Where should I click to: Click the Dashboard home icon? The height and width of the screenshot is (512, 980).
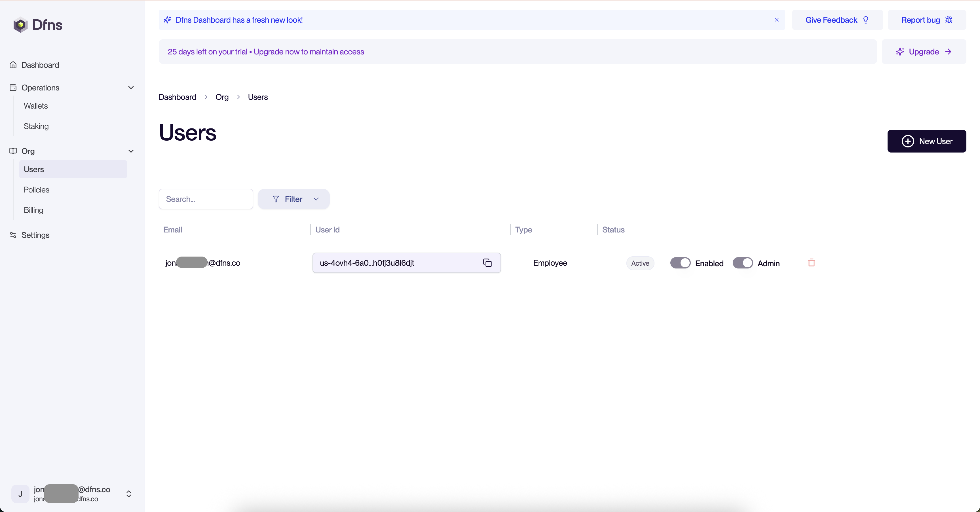(13, 65)
